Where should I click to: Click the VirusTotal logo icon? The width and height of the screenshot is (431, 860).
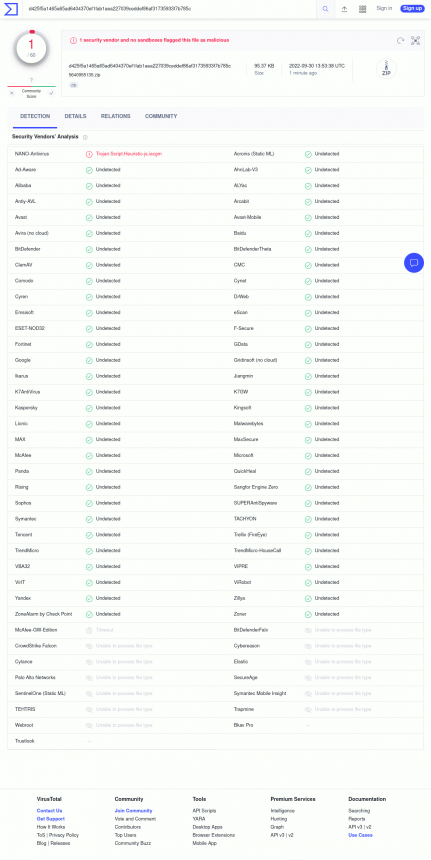[10, 8]
